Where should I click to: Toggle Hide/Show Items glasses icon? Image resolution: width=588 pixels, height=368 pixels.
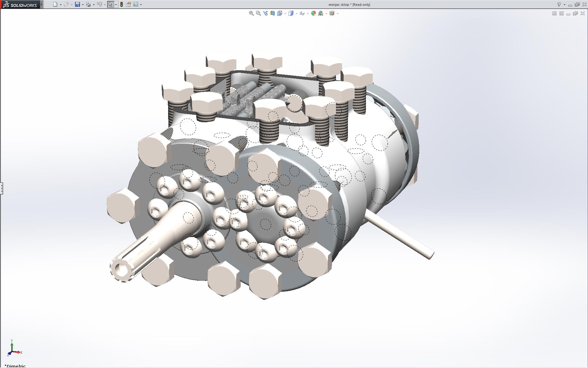point(302,13)
